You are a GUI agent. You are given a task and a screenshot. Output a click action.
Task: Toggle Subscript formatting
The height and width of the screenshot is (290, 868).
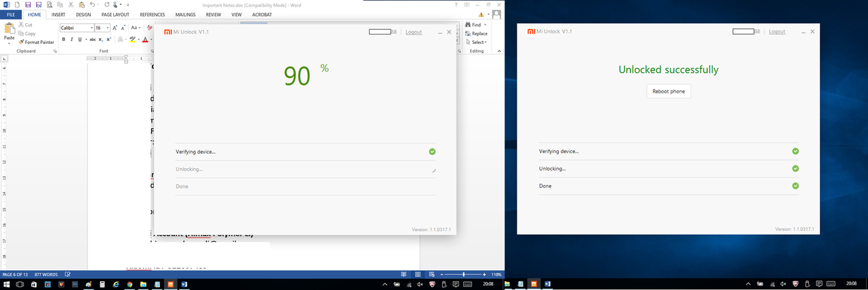coord(101,39)
